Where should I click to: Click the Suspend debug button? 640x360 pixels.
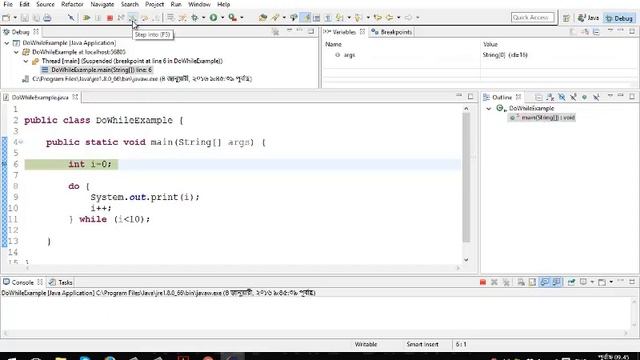98,18
